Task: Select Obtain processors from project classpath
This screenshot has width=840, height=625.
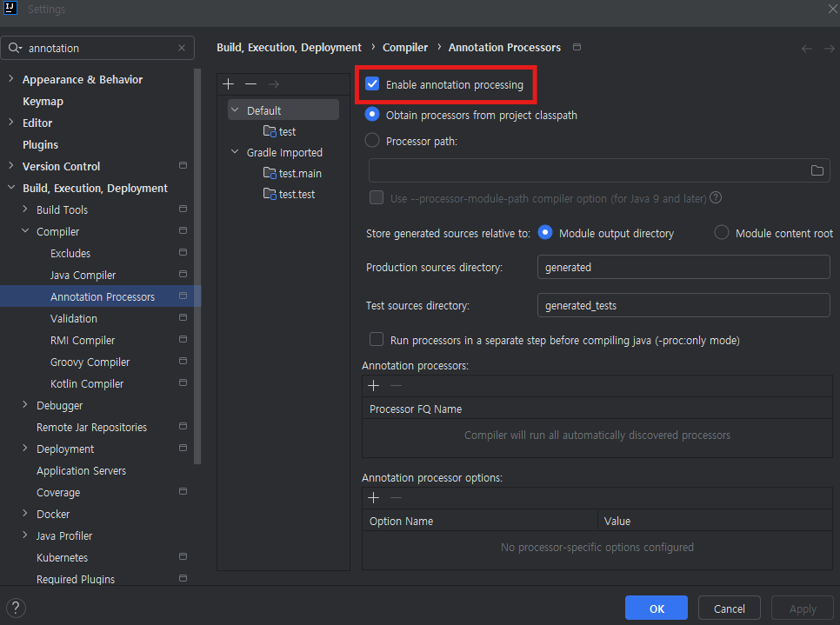Action: (x=372, y=115)
